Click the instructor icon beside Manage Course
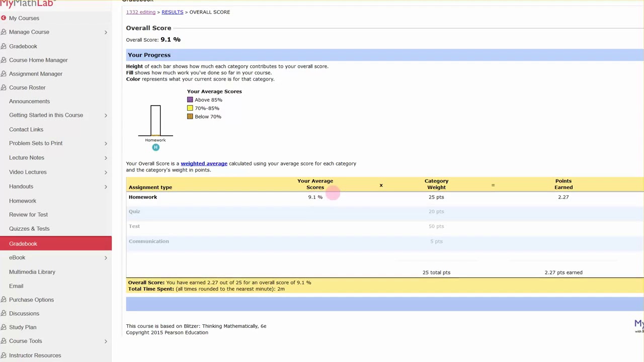Image resolution: width=644 pixels, height=362 pixels. (x=4, y=32)
